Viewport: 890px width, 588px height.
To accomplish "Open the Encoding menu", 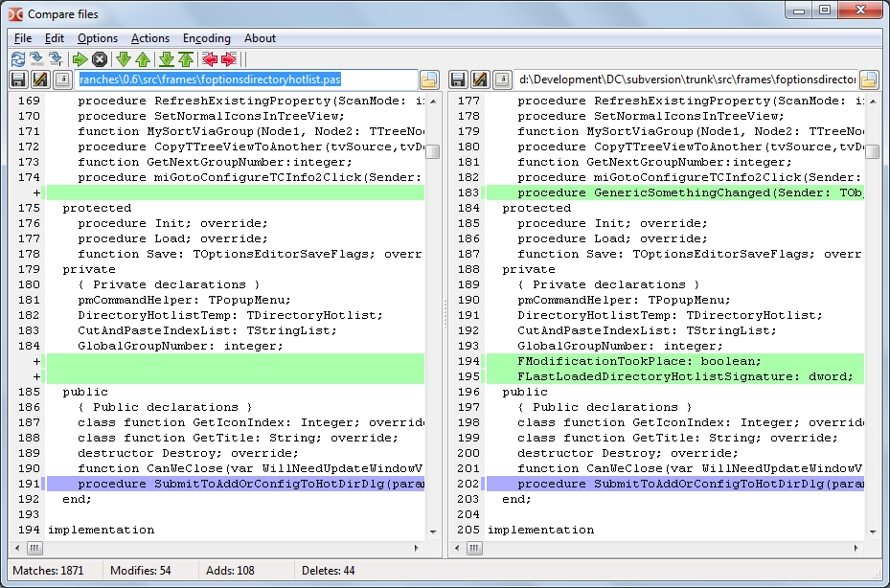I will tap(207, 38).
